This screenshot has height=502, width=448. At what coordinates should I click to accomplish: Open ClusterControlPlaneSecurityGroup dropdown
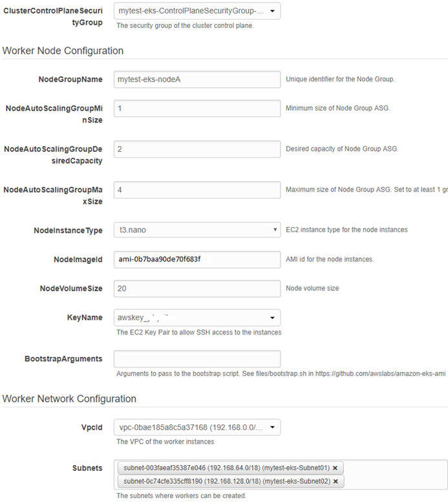(197, 11)
